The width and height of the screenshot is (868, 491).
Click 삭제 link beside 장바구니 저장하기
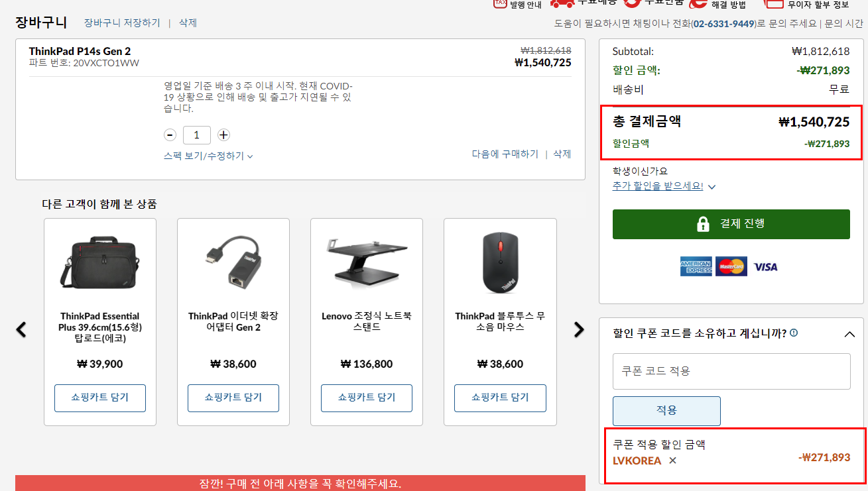(188, 23)
